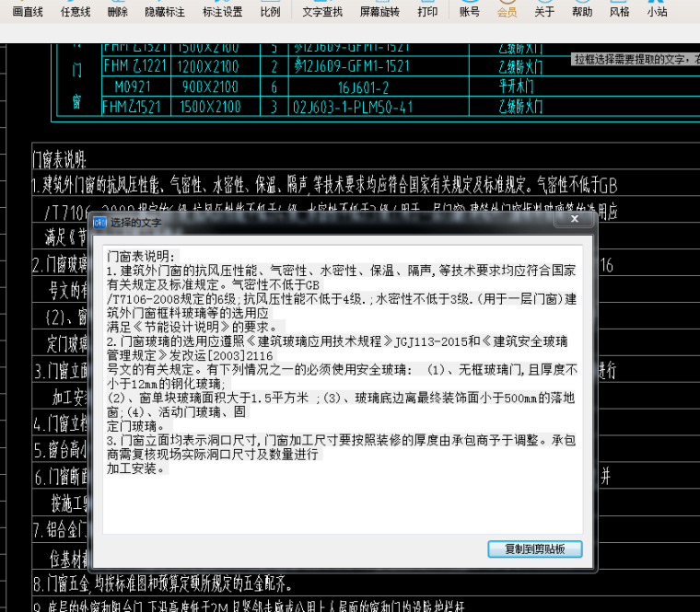Open the 比例 scale option
The width and height of the screenshot is (700, 612).
tap(270, 12)
